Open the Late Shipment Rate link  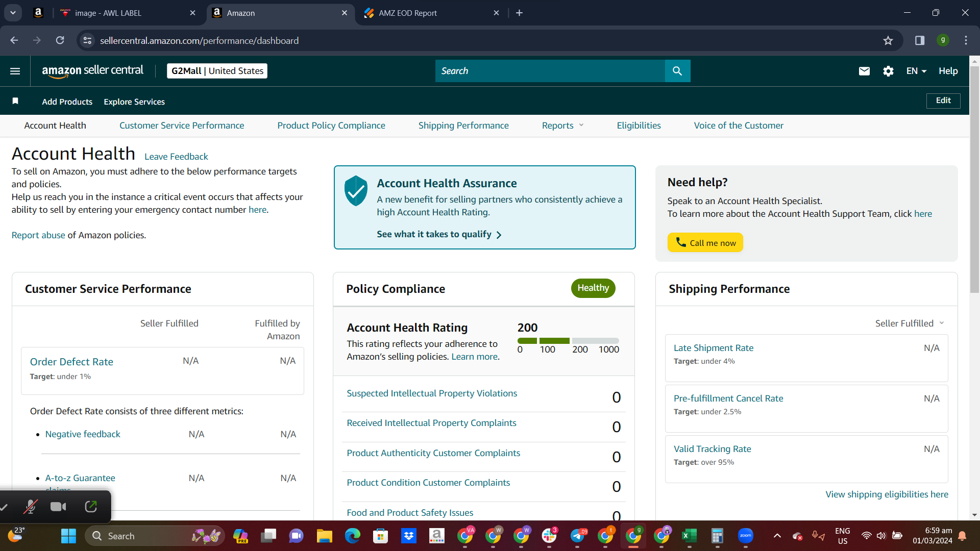tap(713, 348)
